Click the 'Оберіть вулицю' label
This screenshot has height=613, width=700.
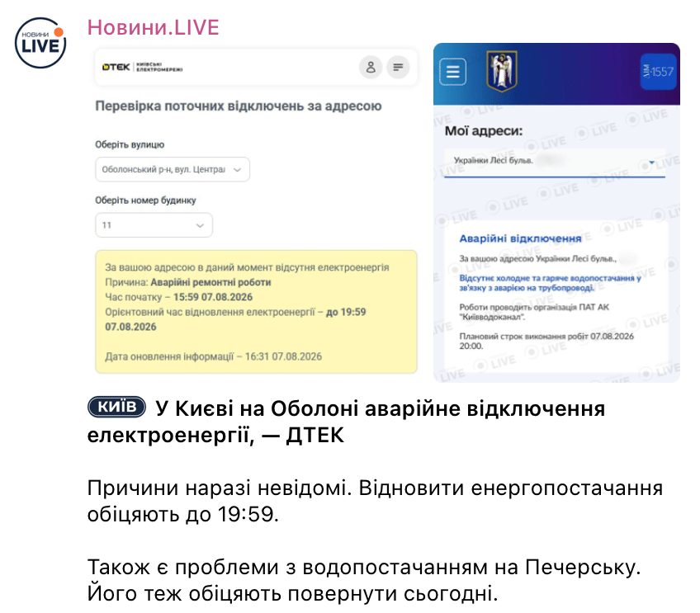130,144
